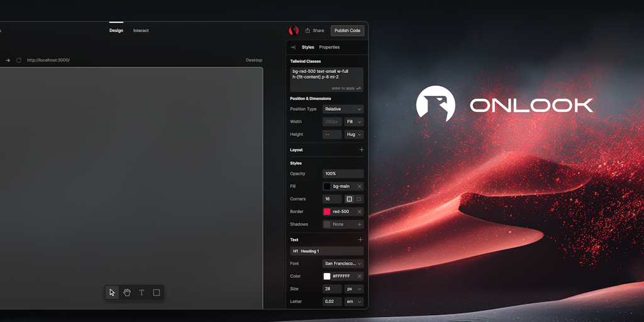Select the rectangle shape tool
644x322 pixels.
pos(157,292)
